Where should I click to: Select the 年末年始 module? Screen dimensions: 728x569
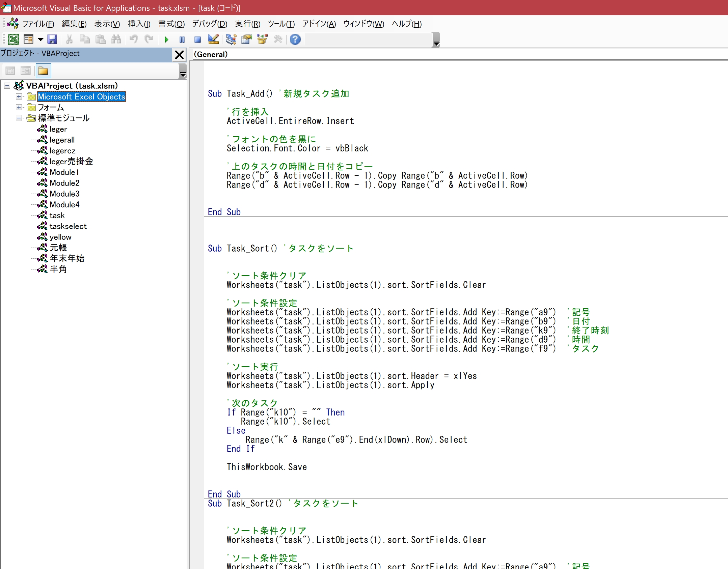(x=67, y=259)
